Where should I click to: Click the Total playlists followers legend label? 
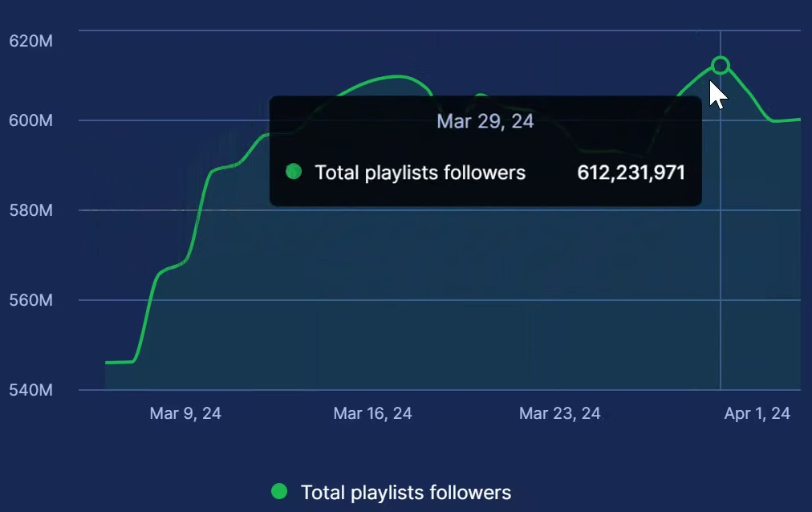pyautogui.click(x=405, y=492)
